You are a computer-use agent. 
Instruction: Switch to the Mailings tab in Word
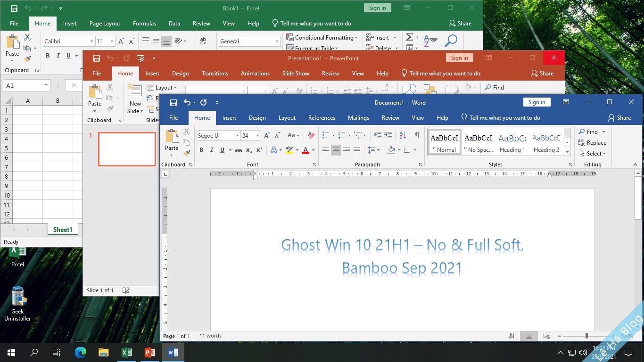click(x=358, y=118)
